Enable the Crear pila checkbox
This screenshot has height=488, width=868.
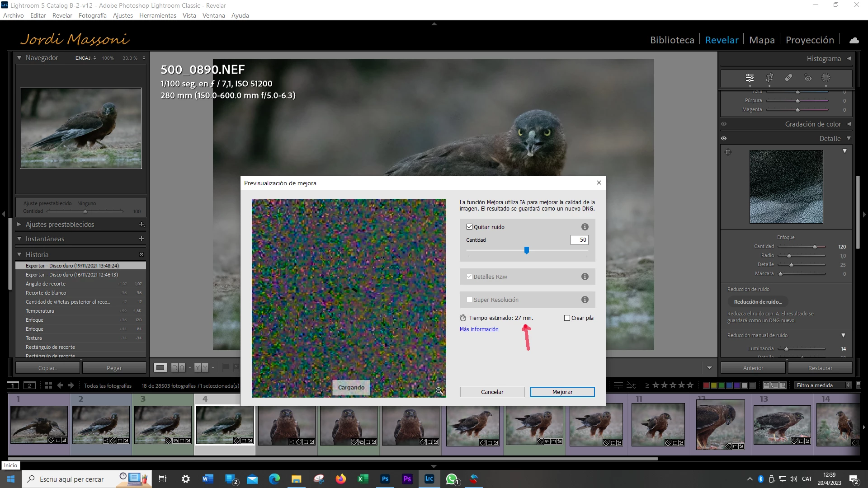567,318
